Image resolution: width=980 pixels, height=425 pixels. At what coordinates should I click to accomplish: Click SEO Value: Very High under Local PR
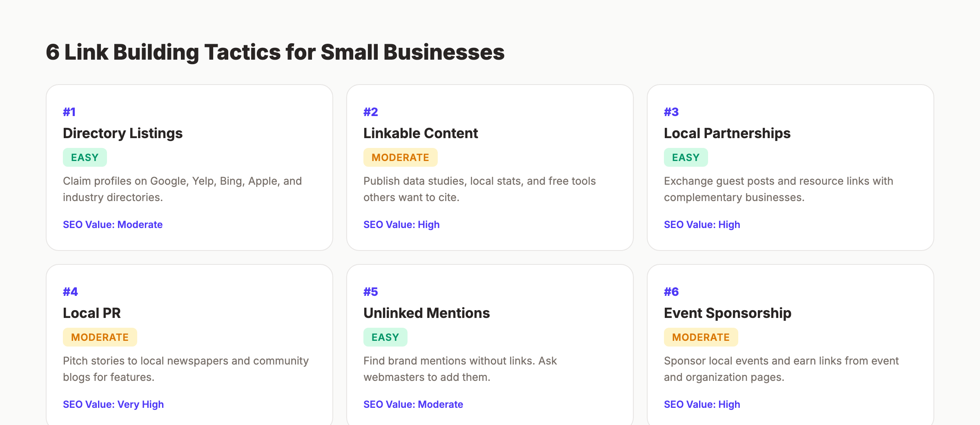click(113, 404)
